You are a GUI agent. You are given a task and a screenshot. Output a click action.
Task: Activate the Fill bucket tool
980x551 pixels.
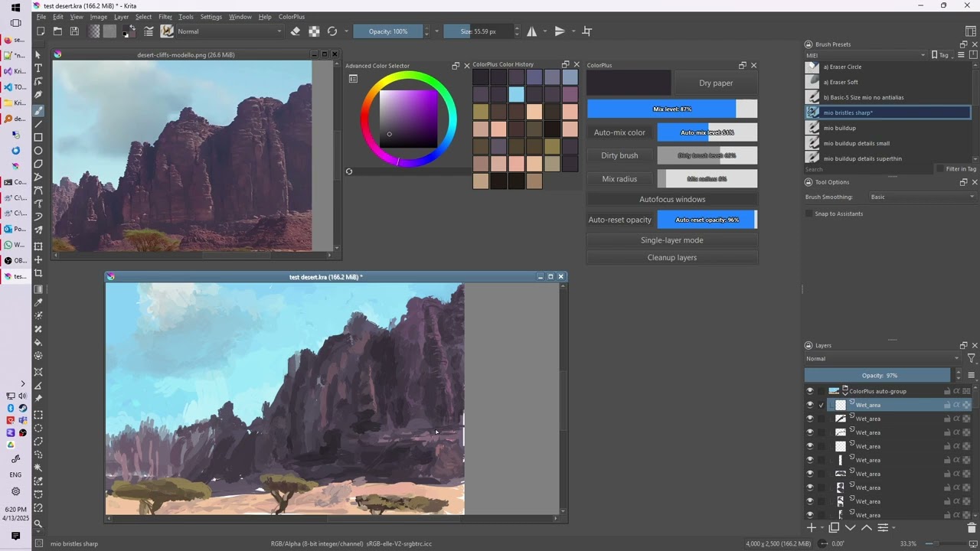[x=38, y=343]
